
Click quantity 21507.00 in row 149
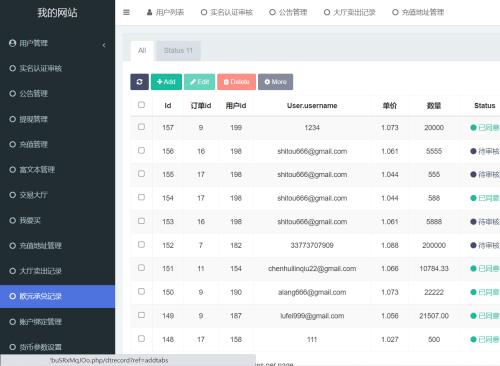[x=434, y=316]
